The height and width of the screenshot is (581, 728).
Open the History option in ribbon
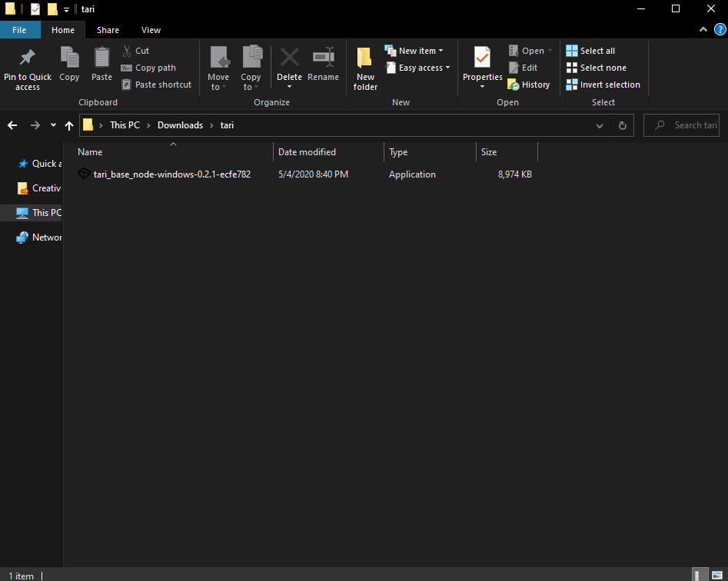(529, 85)
